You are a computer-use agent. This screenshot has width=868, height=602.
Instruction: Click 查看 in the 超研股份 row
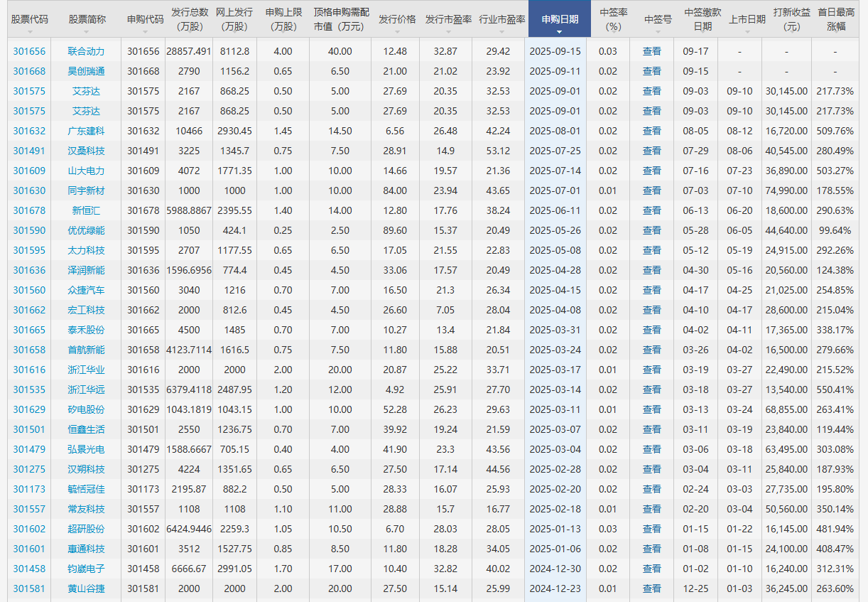(x=652, y=529)
